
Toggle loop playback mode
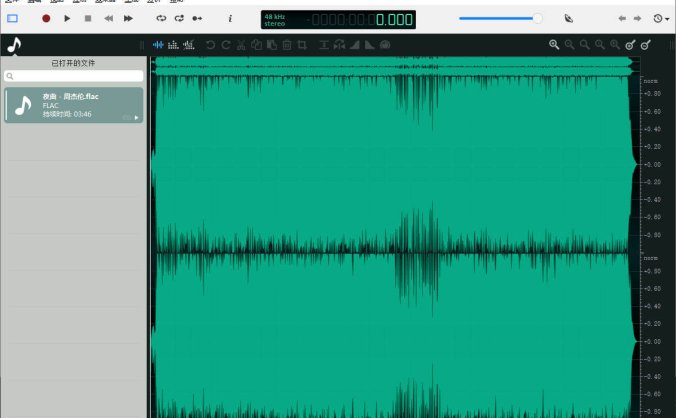point(162,18)
